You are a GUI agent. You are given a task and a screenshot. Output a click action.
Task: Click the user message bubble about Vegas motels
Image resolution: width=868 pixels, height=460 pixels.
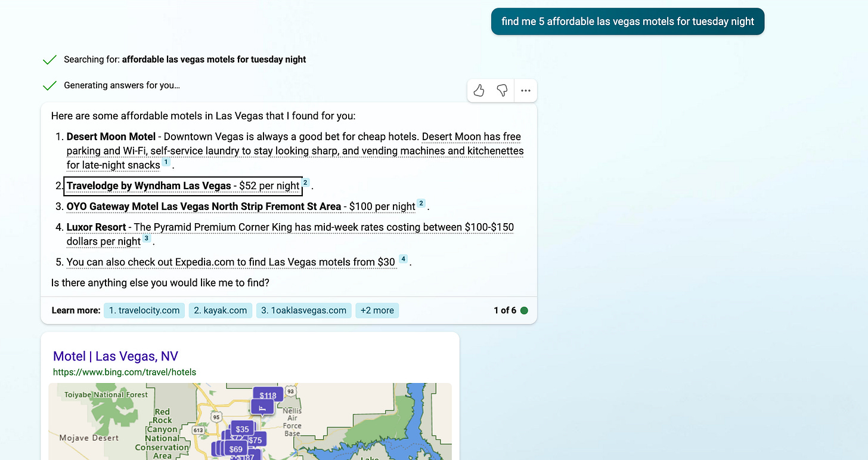[628, 21]
